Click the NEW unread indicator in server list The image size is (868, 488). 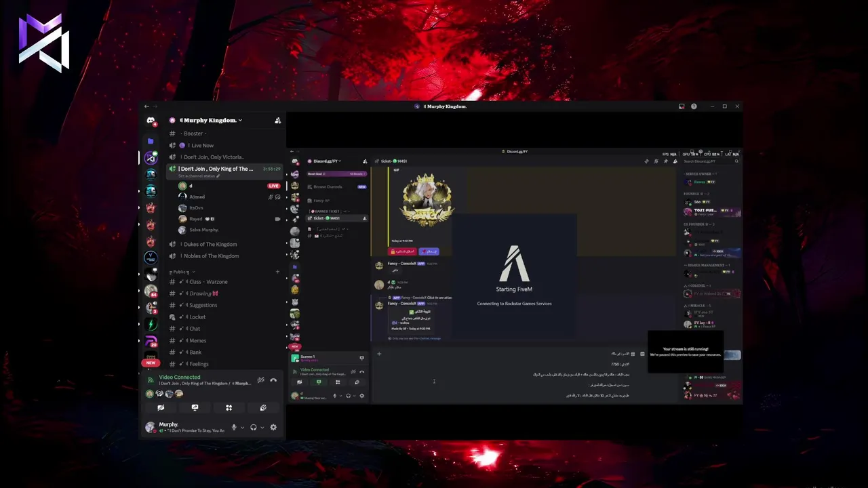click(151, 363)
